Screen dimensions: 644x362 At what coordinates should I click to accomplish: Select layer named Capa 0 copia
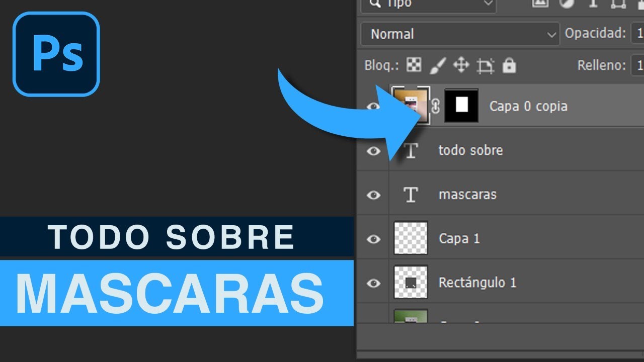point(528,107)
